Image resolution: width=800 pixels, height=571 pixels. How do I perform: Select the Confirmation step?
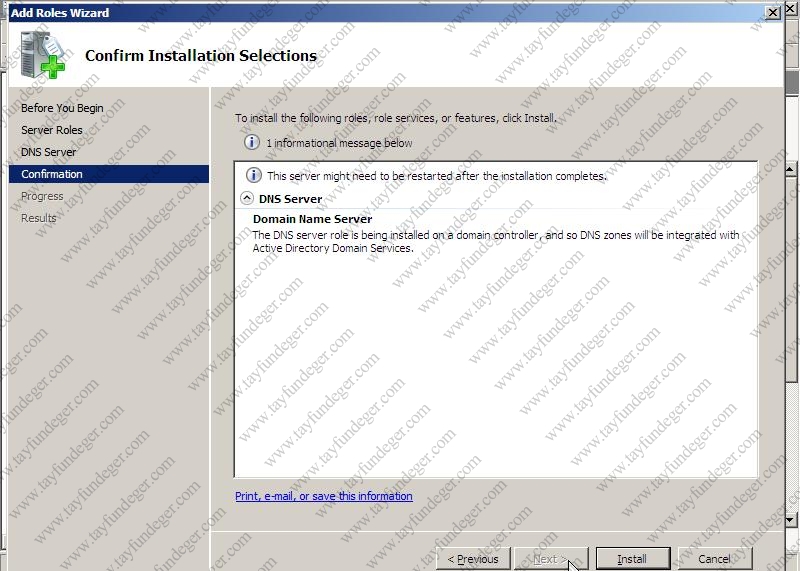109,174
